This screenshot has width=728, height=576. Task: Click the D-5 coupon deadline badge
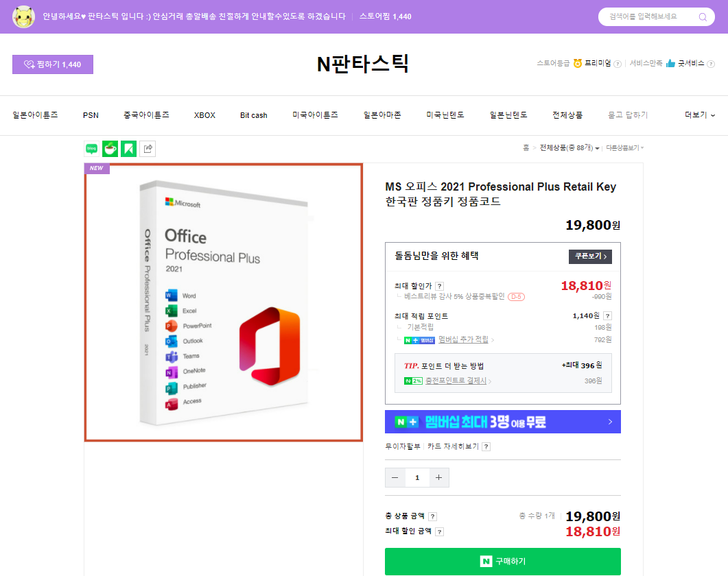[516, 297]
